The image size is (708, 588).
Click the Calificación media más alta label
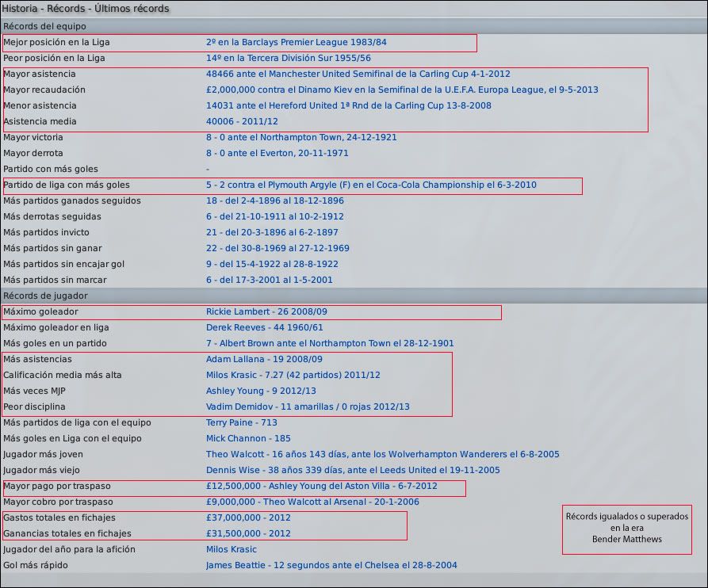[x=63, y=375]
